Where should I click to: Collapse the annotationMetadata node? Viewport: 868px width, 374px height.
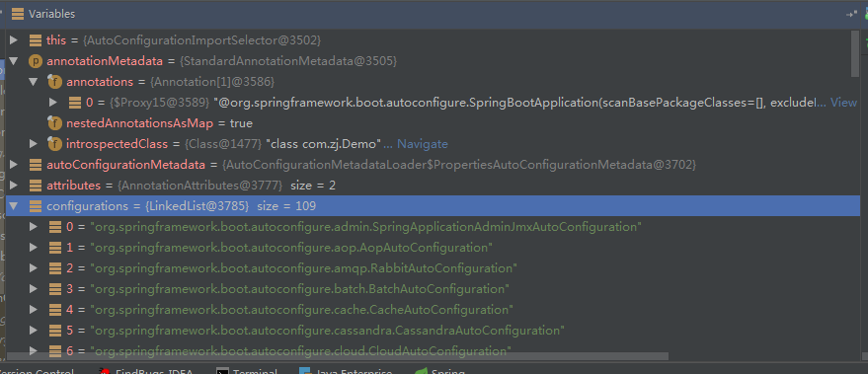[x=15, y=61]
